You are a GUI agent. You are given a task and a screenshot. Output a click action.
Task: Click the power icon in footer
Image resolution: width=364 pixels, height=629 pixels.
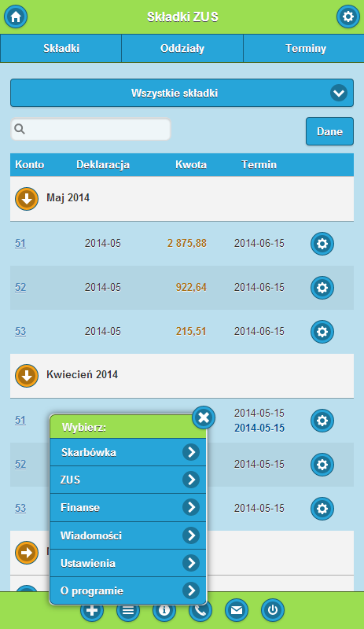(273, 610)
